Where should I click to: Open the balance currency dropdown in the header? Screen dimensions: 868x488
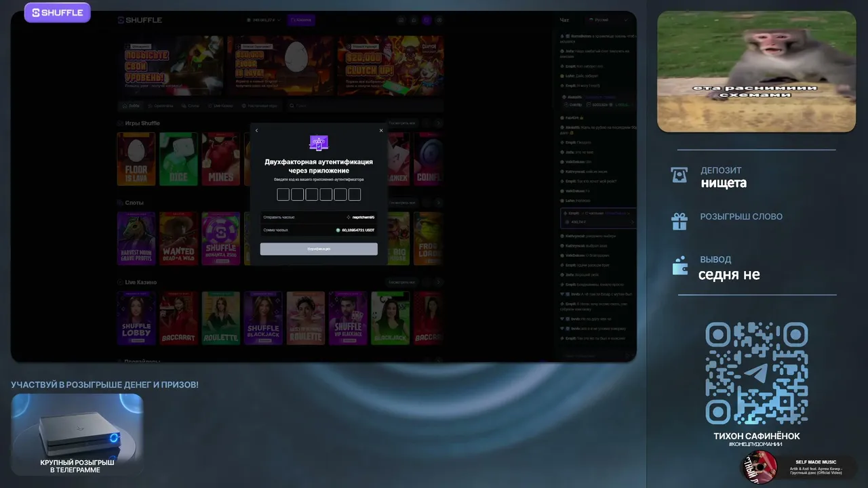point(262,20)
